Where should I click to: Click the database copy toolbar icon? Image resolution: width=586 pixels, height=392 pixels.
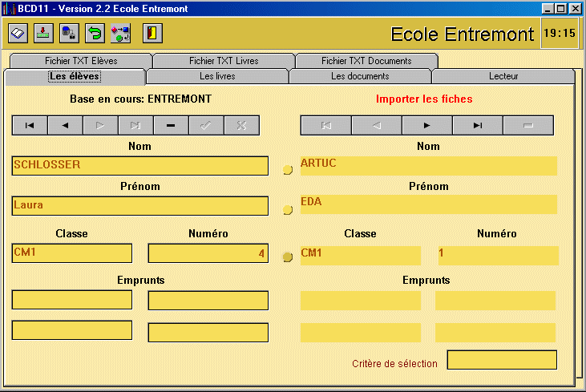point(69,33)
